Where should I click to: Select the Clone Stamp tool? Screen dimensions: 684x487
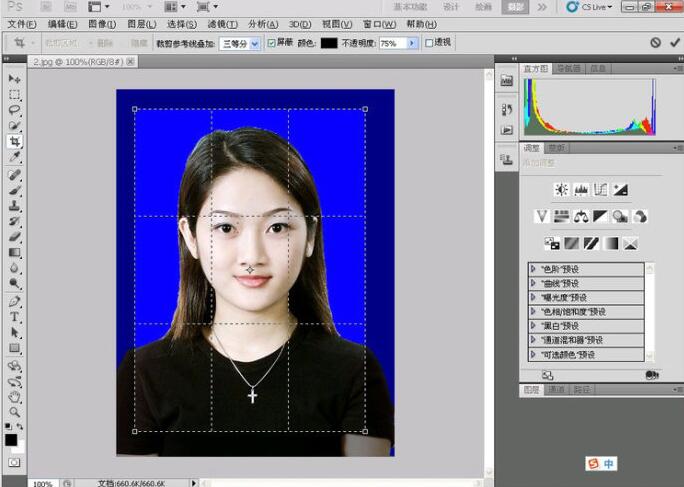[15, 205]
